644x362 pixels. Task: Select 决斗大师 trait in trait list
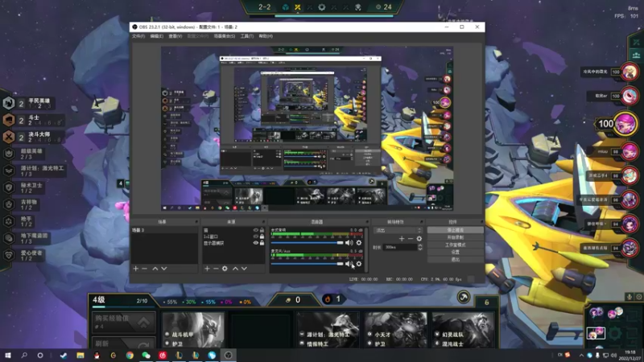pos(32,137)
